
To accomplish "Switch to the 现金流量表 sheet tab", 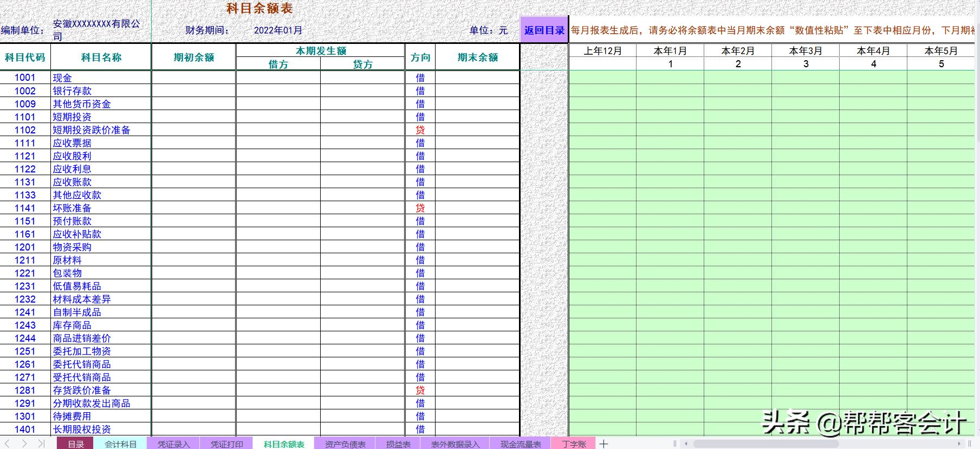I will point(520,444).
